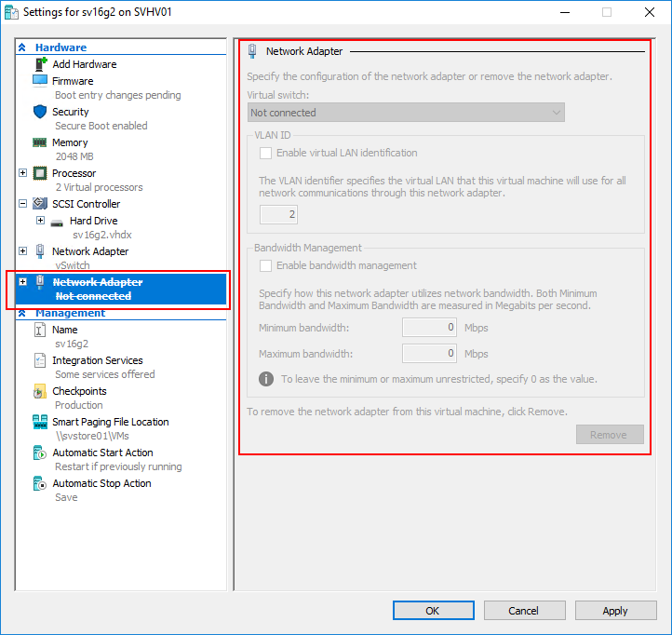Click the Add Hardware icon
The image size is (672, 635).
[40, 64]
